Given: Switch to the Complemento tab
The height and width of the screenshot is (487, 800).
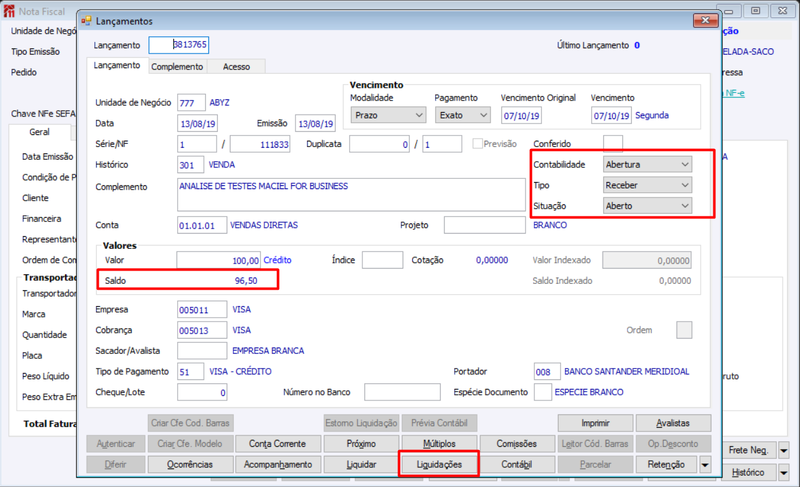Looking at the screenshot, I should (x=177, y=67).
